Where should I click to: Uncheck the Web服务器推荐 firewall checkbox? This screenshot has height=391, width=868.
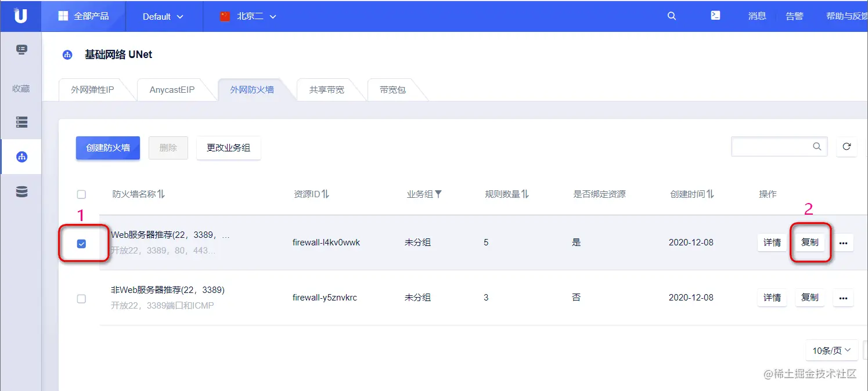81,244
